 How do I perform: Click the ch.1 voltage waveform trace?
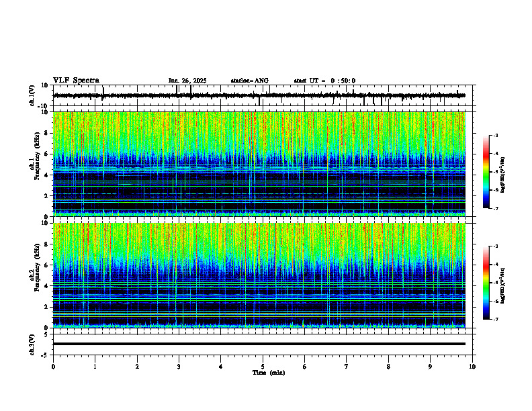pyautogui.click(x=259, y=95)
